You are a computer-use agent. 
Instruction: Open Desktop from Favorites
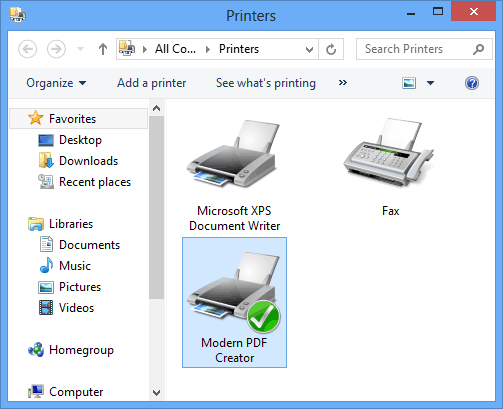[80, 140]
